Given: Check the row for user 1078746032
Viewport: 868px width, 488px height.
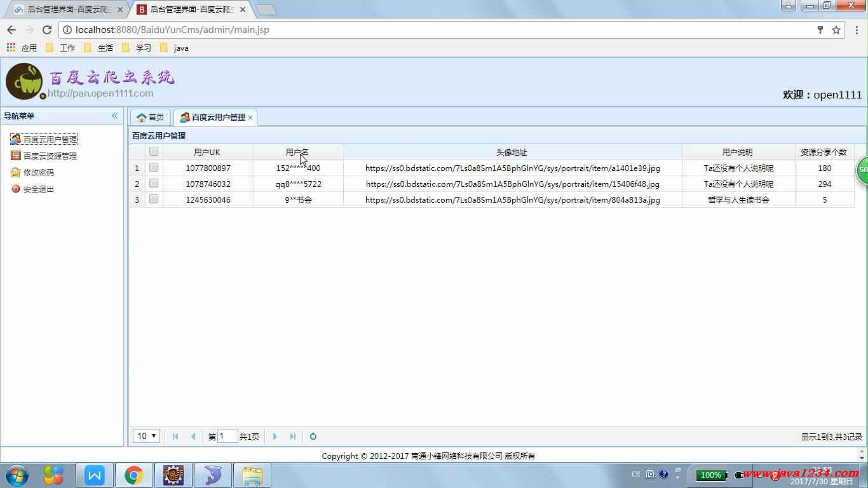Looking at the screenshot, I should coord(154,184).
